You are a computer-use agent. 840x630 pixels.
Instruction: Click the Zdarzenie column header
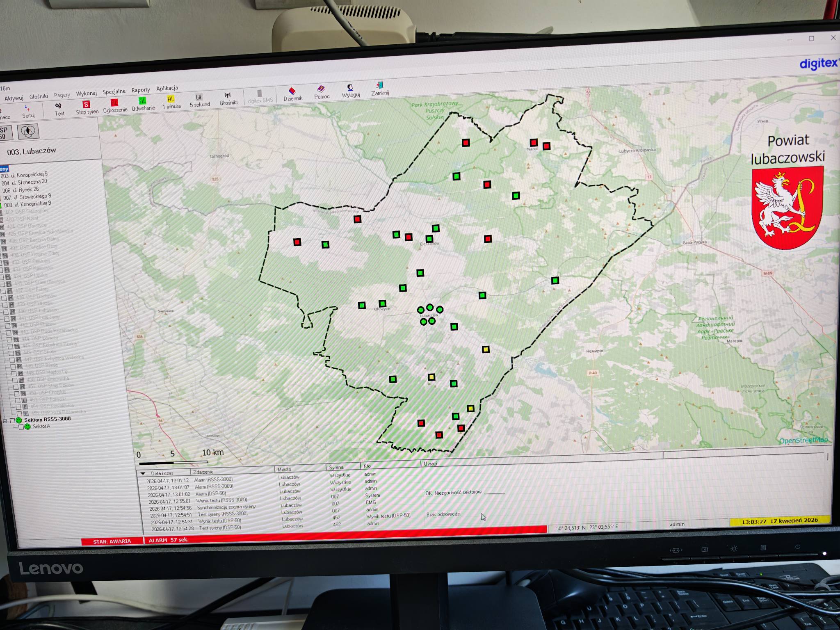[203, 472]
